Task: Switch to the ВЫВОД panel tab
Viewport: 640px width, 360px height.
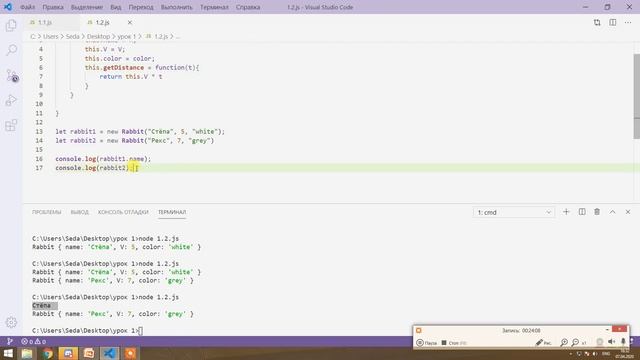Action: coord(80,212)
